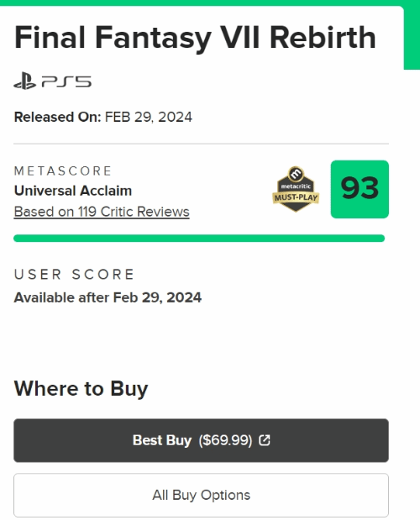Open the Based on 119 Critic Reviews link
The width and height of the screenshot is (420, 520).
(x=102, y=212)
